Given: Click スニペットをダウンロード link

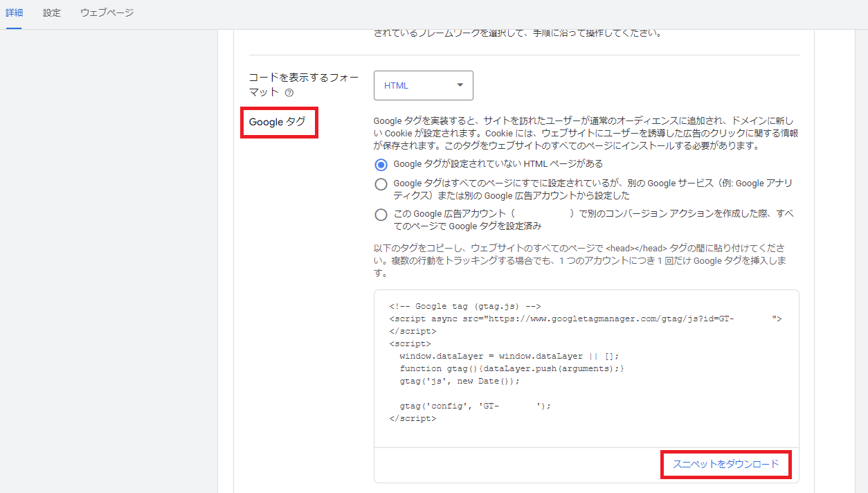Looking at the screenshot, I should 726,464.
